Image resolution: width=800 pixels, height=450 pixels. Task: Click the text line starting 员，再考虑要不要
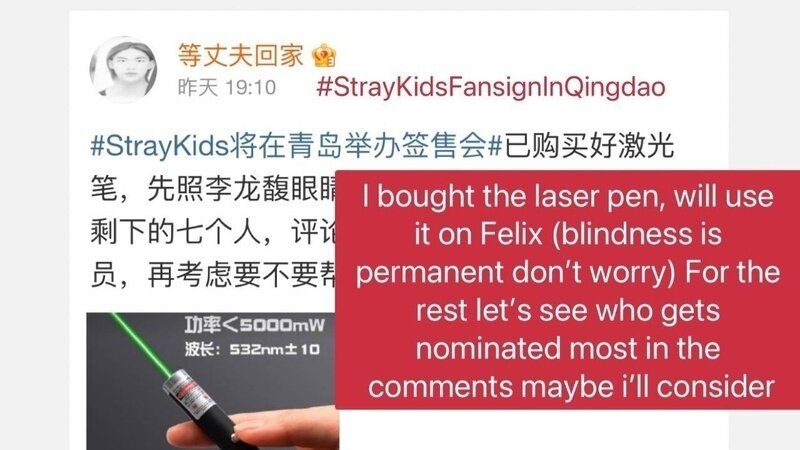coord(213,276)
